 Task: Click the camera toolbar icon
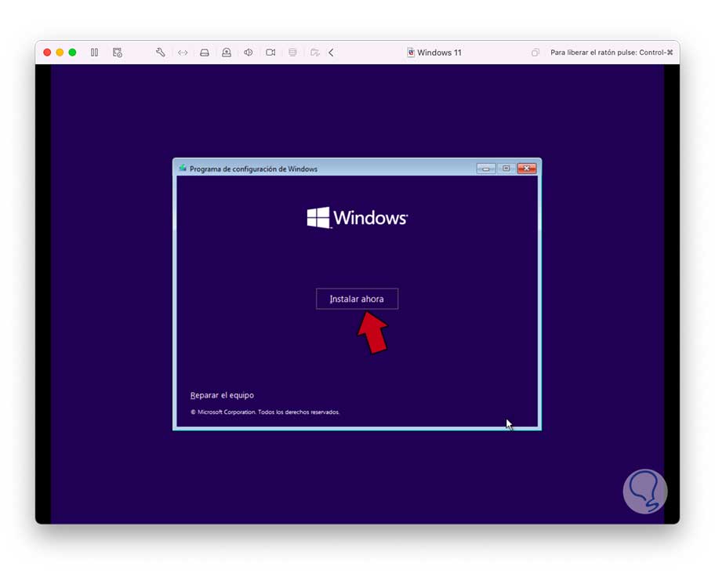click(x=270, y=53)
